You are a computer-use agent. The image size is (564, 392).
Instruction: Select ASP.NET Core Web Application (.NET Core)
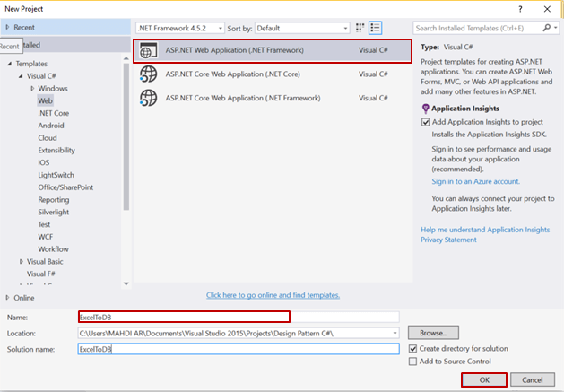tap(273, 74)
